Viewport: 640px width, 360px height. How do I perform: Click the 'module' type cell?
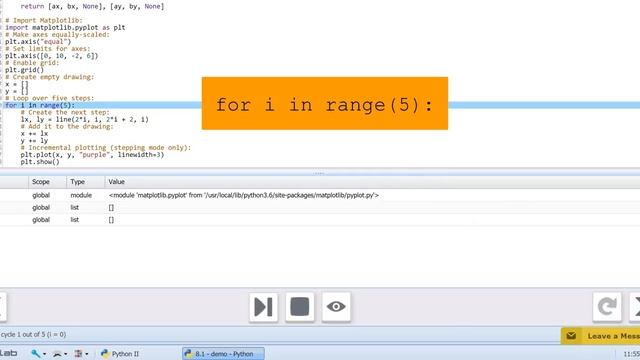81,195
